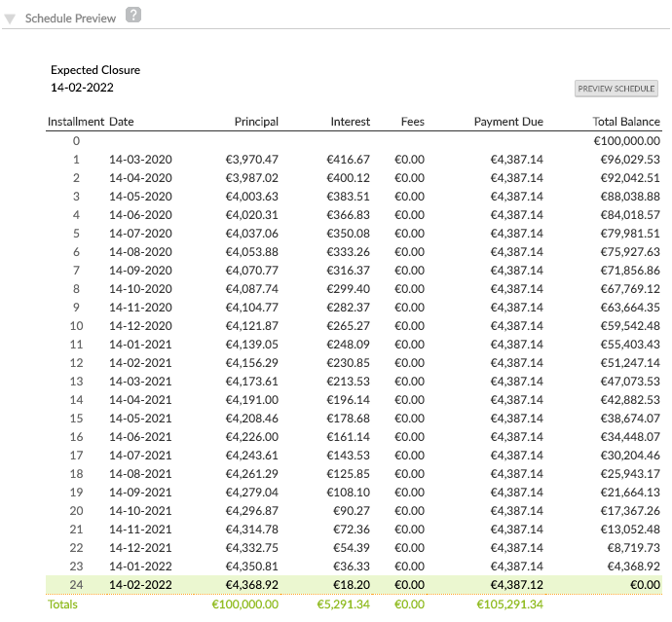Screen dimensions: 672x622
Task: Select total principal €100,000.00 in Totals row
Action: pyautogui.click(x=245, y=604)
